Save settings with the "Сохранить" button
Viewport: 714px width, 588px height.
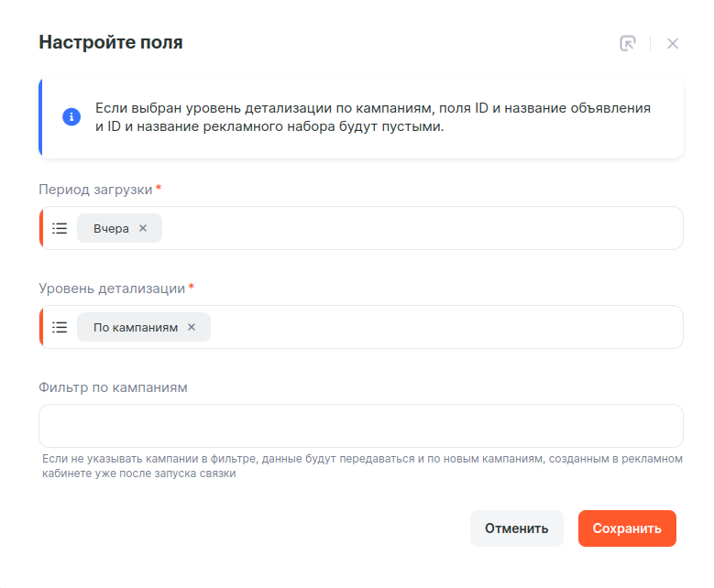coord(627,528)
